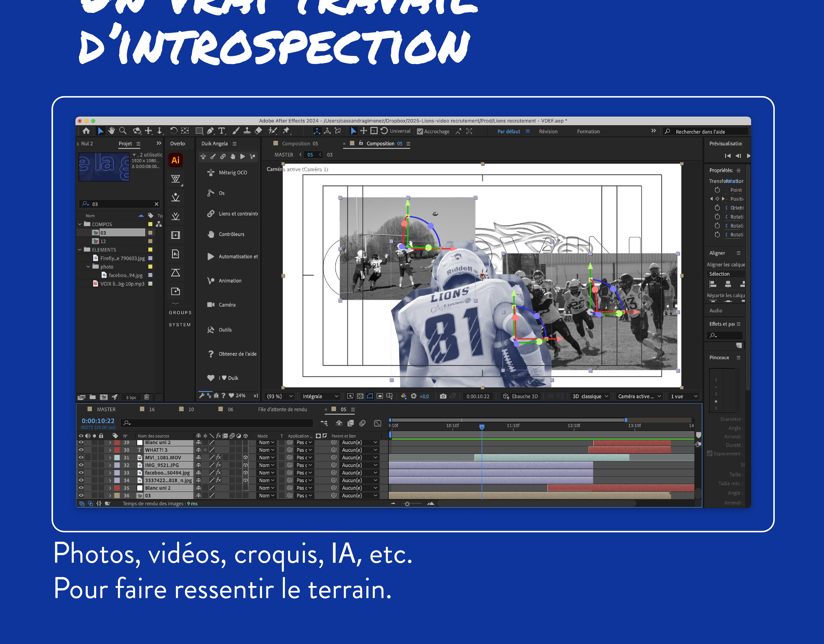Hide layer 35 Blanc uni 2
Viewport: 824px width, 644px height.
81,488
